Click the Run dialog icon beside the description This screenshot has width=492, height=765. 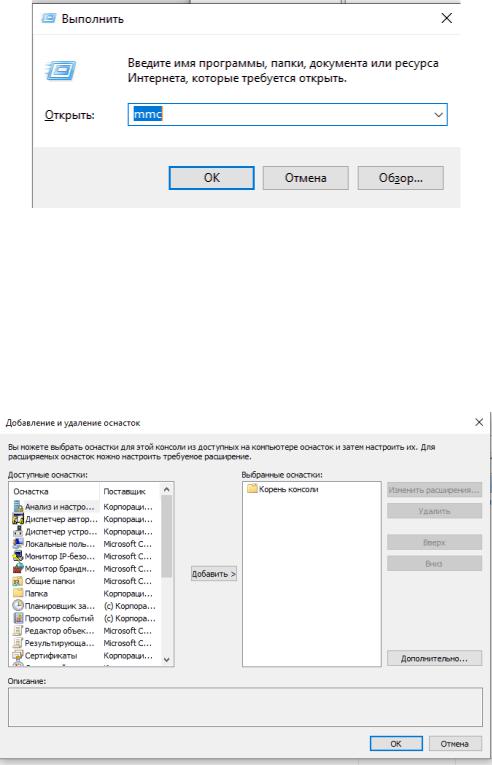point(61,70)
